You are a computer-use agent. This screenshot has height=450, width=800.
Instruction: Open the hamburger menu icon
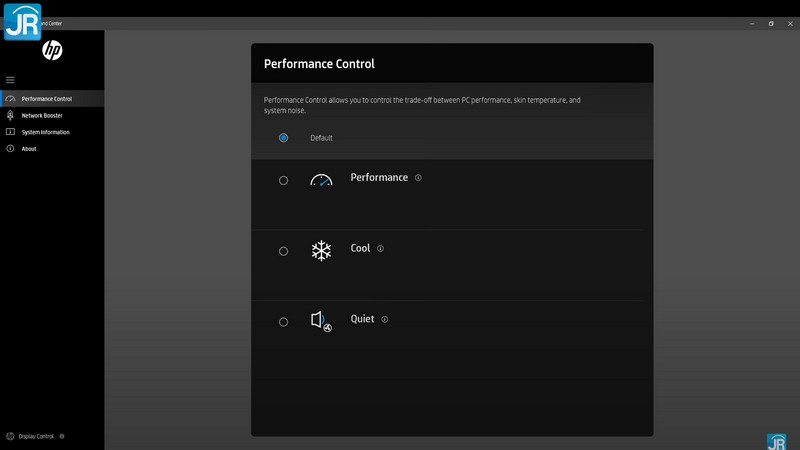(x=10, y=80)
